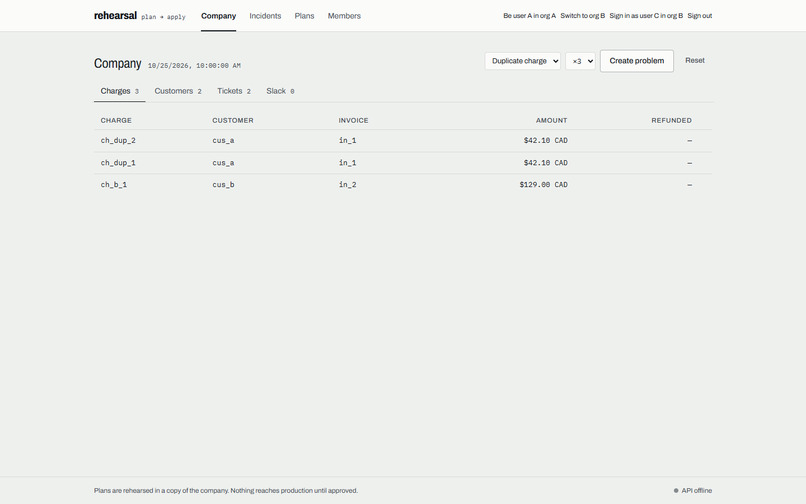
Task: Click 'Switch to org B'
Action: tap(582, 16)
